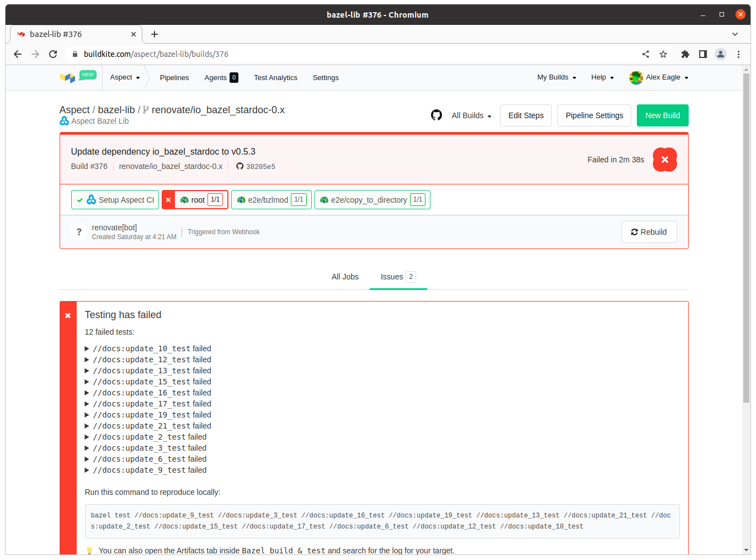
Task: Switch to the All Jobs tab
Action: (345, 277)
